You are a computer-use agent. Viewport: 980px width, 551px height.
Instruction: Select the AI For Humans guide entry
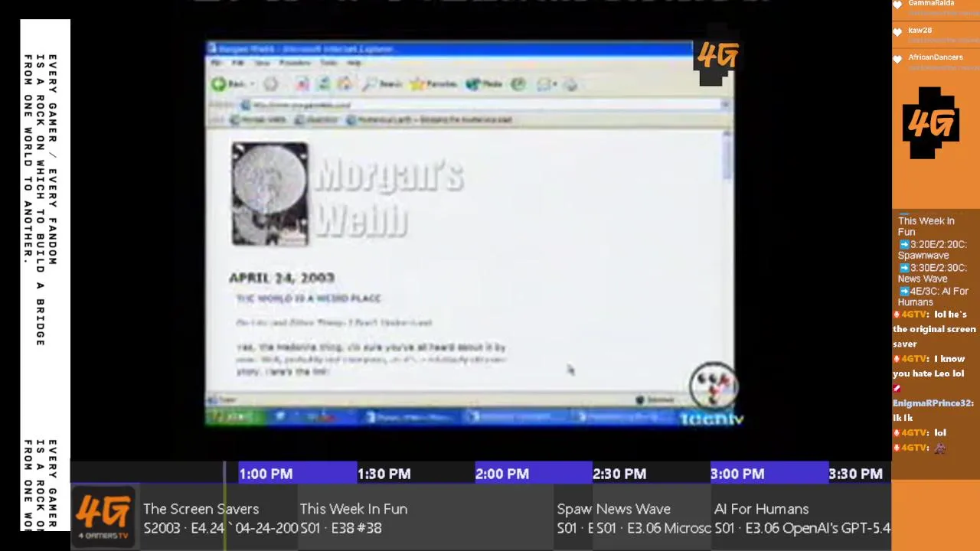click(x=801, y=518)
